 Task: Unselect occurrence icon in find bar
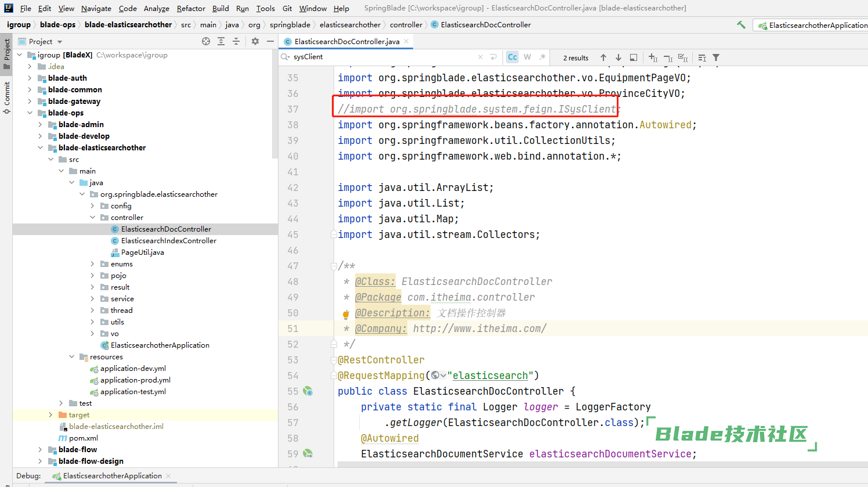pos(668,57)
